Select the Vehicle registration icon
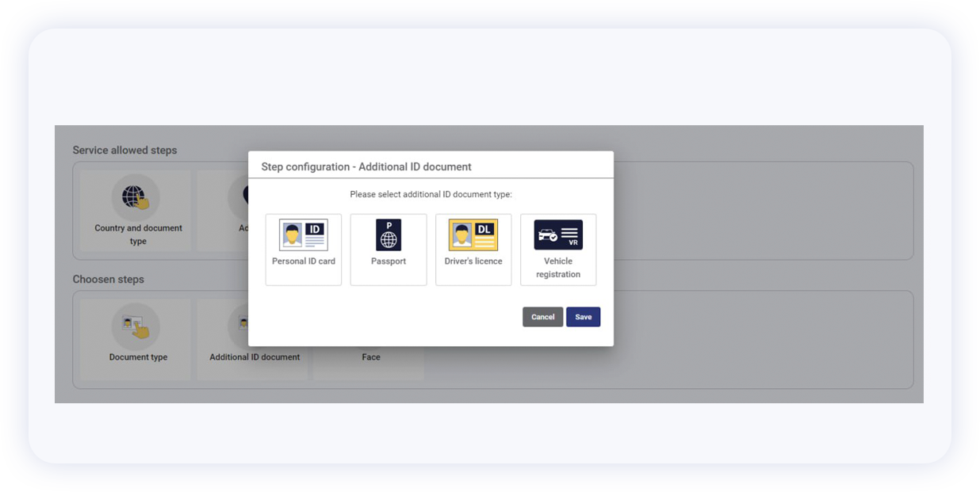The image size is (980, 492). click(x=558, y=235)
